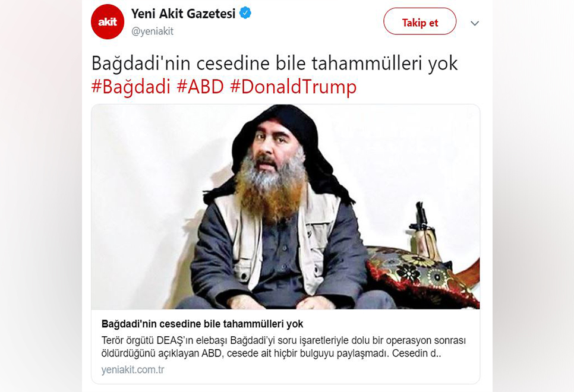The height and width of the screenshot is (392, 574).
Task: Open the red akit profile avatar
Action: (x=108, y=22)
